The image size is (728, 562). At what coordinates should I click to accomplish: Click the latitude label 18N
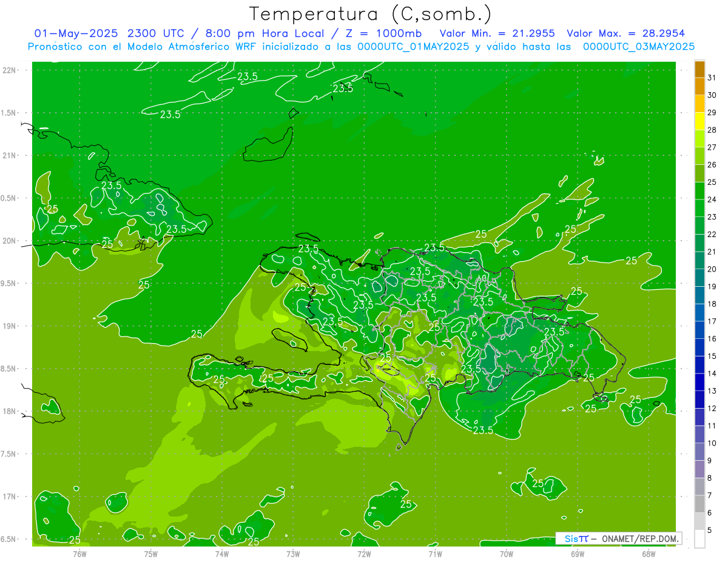[10, 412]
